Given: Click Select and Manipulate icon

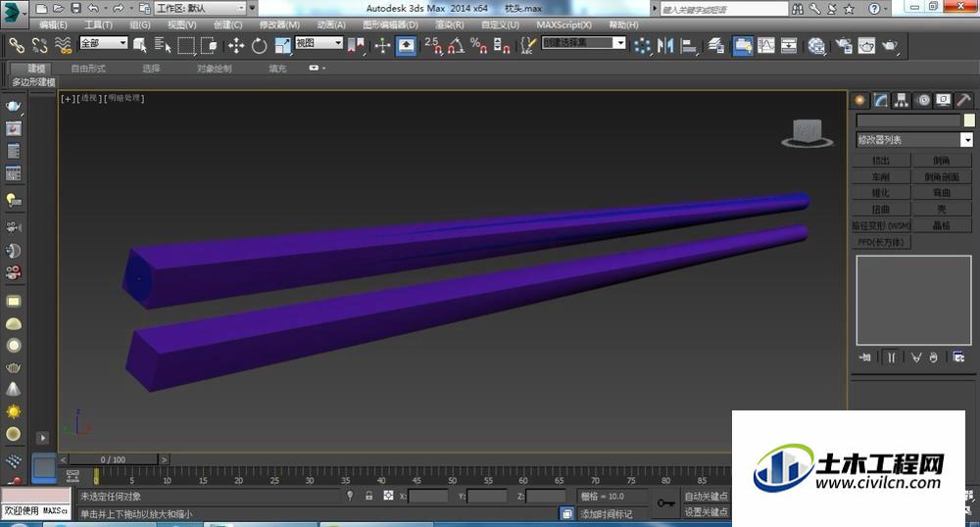Looking at the screenshot, I should 382,45.
